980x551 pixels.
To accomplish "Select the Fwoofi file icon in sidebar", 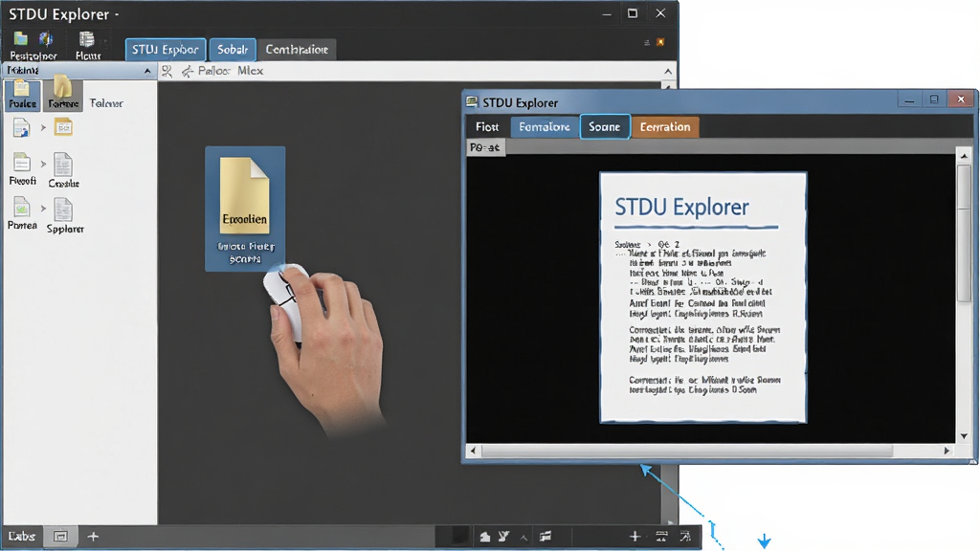I will pos(22,164).
